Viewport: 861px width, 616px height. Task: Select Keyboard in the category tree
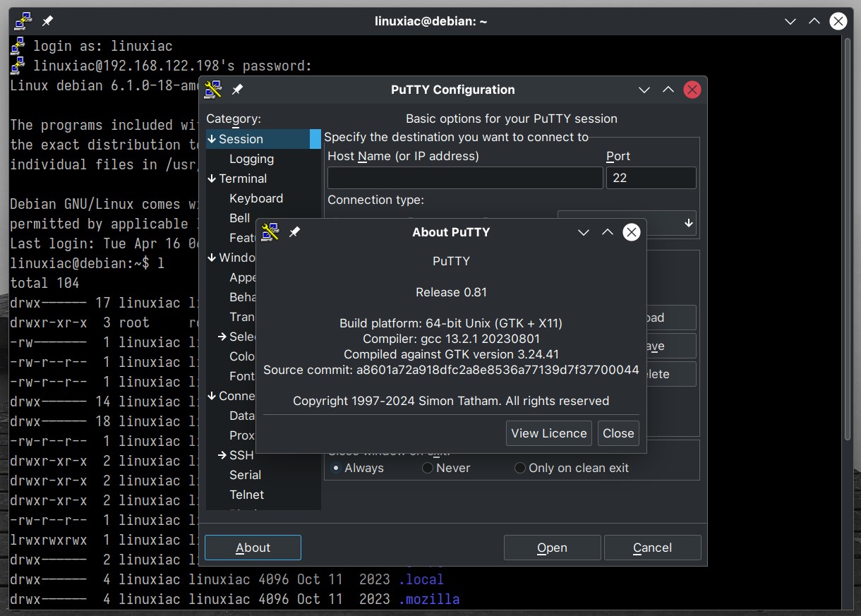coord(256,198)
